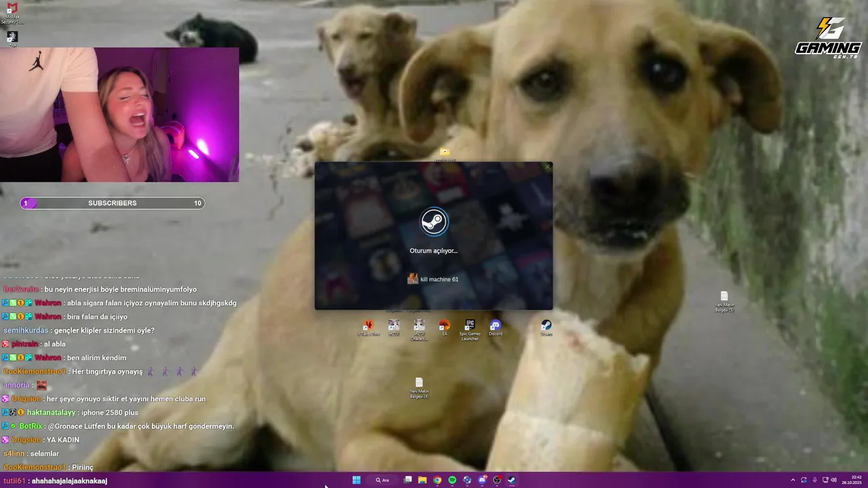Click the Origsion 'cluba run' chat message
This screenshot has width=868, height=488.
point(103,399)
